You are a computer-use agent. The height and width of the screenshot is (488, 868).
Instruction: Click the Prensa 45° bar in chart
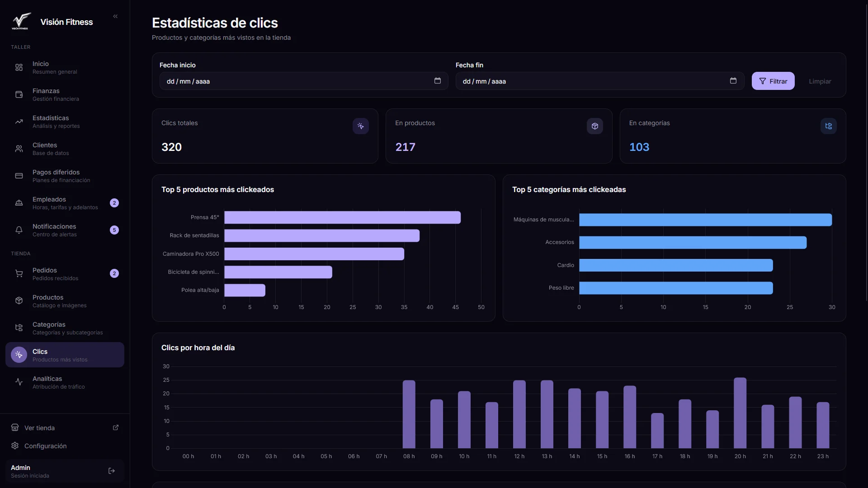342,217
